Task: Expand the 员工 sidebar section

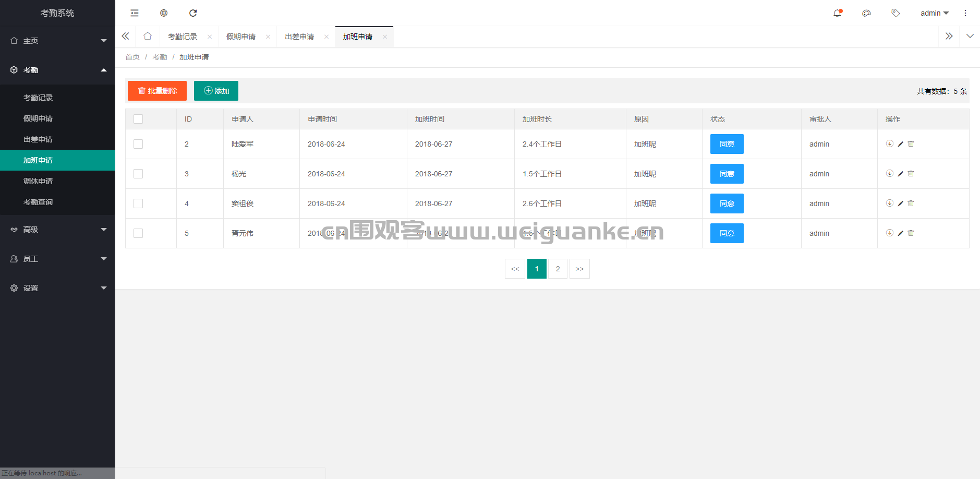Action: pyautogui.click(x=57, y=259)
